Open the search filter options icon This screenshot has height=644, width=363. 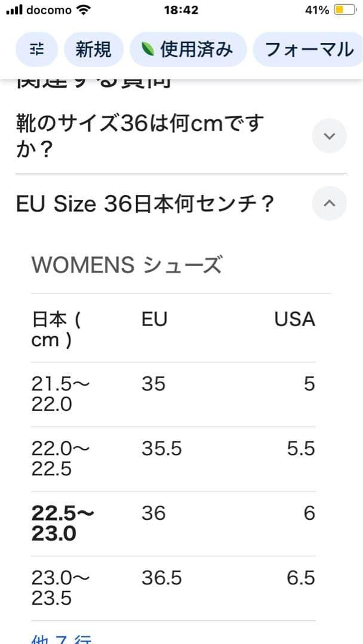click(37, 49)
